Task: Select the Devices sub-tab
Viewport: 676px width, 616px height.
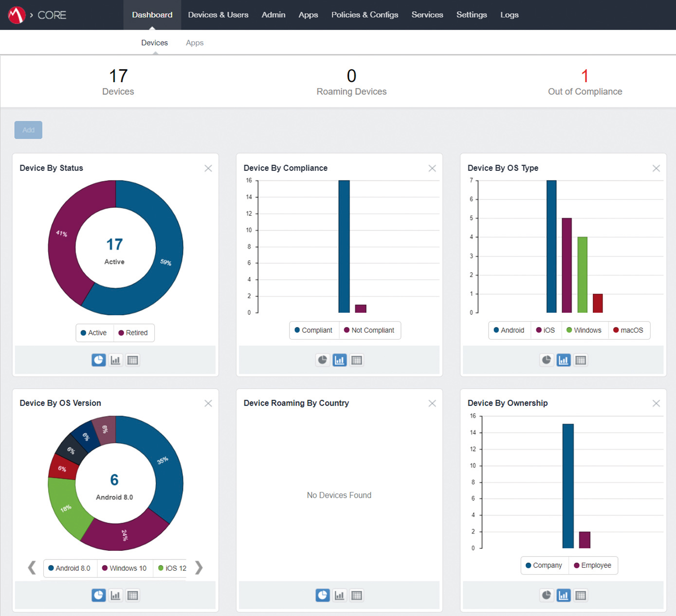Action: (155, 43)
